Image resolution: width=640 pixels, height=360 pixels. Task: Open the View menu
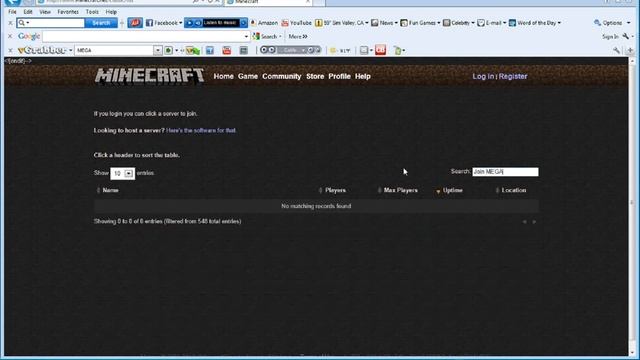pos(45,12)
